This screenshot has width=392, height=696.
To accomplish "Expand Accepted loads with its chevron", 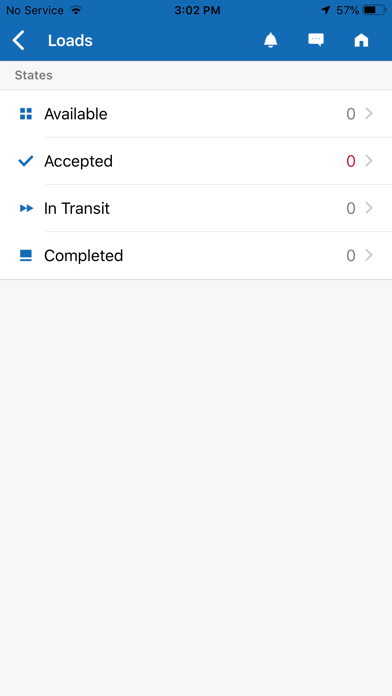I will [x=368, y=161].
